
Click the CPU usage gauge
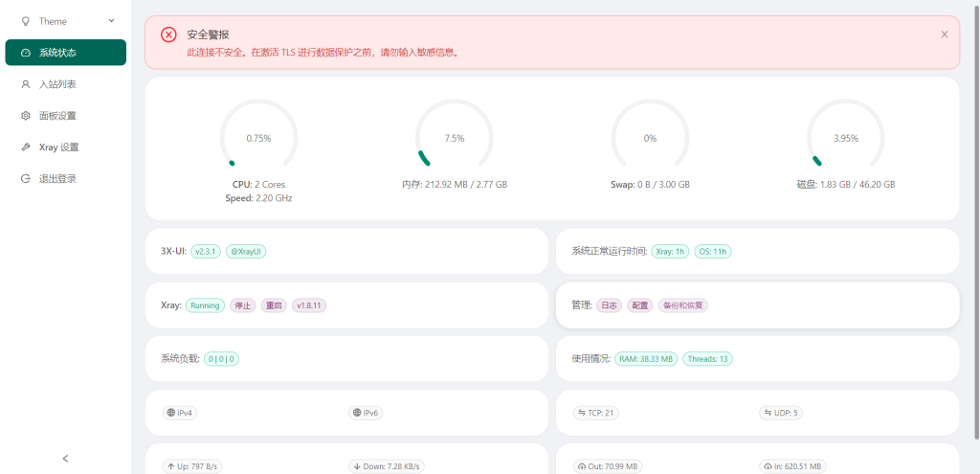pyautogui.click(x=258, y=138)
